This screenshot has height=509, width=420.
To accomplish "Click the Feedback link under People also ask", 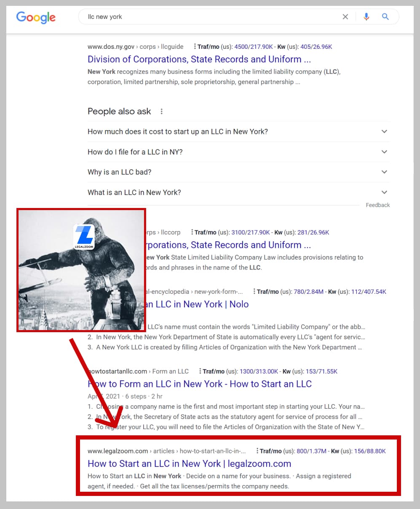I will click(x=378, y=205).
